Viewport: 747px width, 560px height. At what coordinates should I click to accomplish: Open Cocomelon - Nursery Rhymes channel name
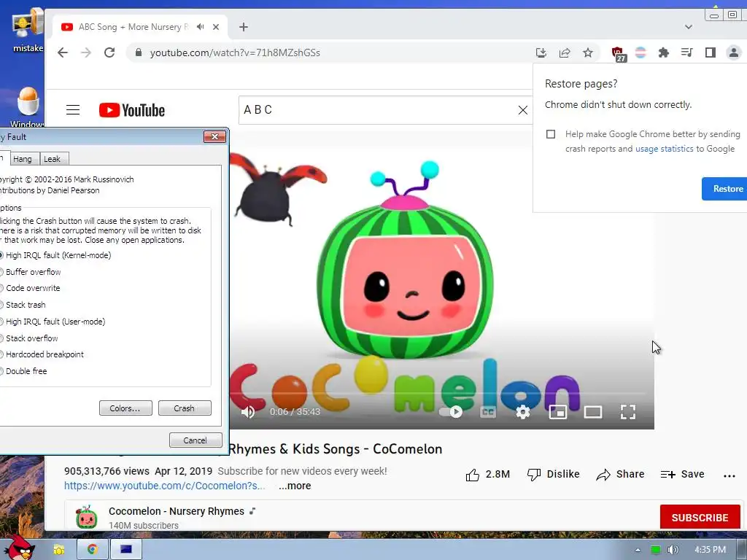tap(177, 511)
